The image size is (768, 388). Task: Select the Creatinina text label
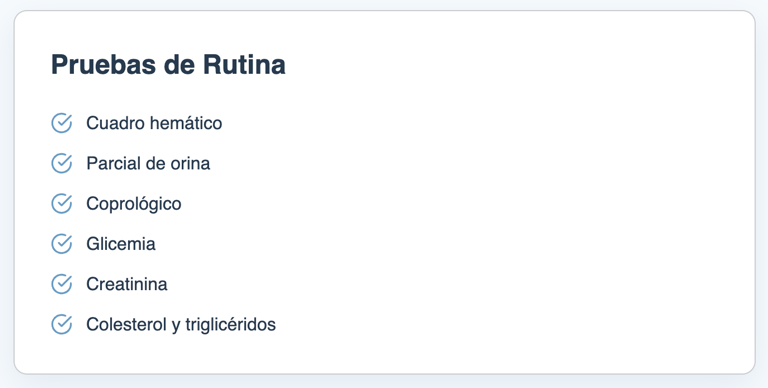point(126,284)
